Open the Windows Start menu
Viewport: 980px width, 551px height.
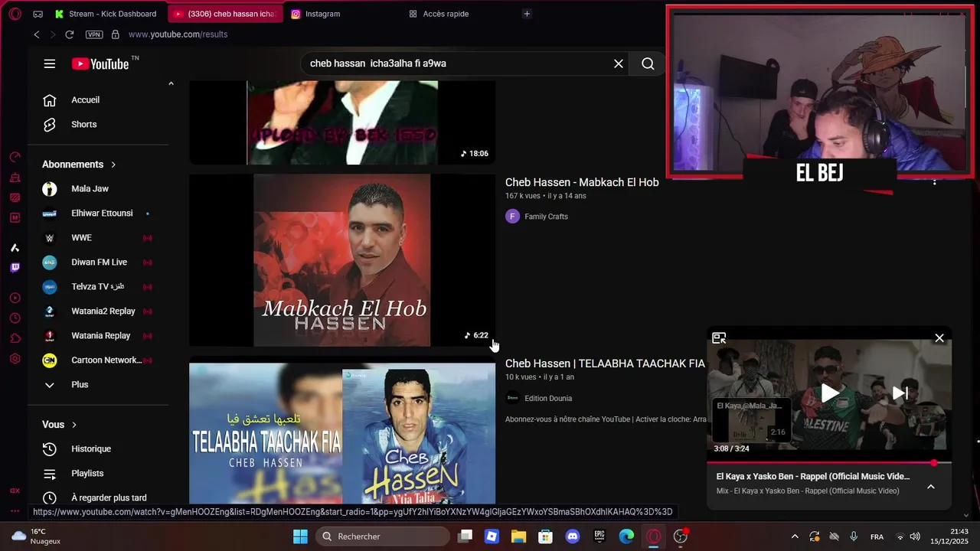click(x=300, y=536)
